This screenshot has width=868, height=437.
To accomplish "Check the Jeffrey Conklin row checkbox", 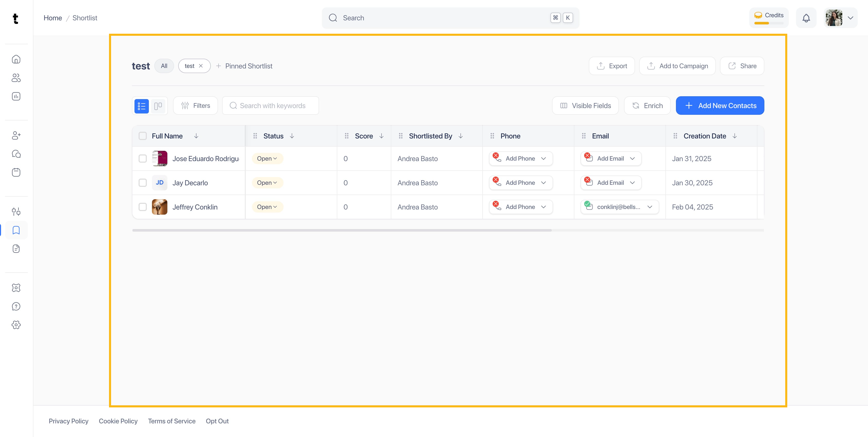I will [x=142, y=207].
